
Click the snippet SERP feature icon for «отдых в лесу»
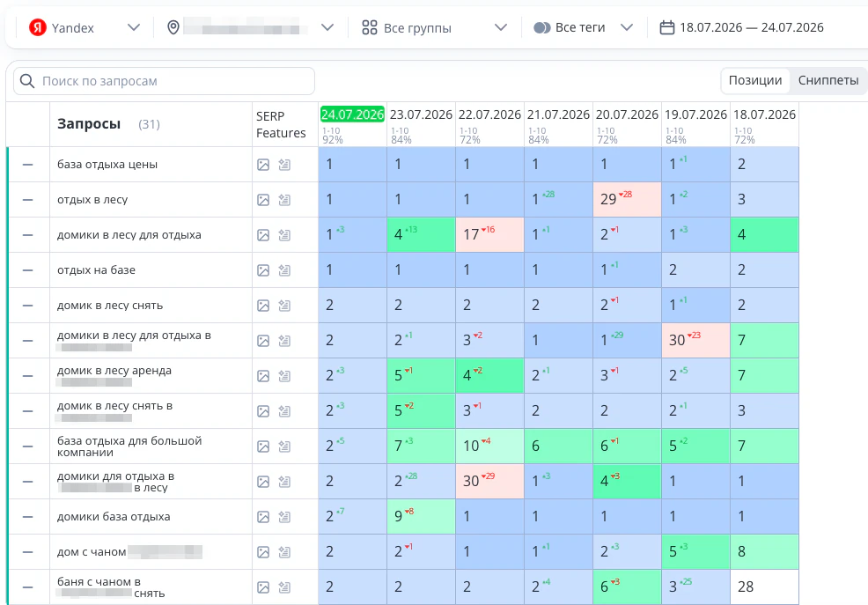[x=284, y=200]
